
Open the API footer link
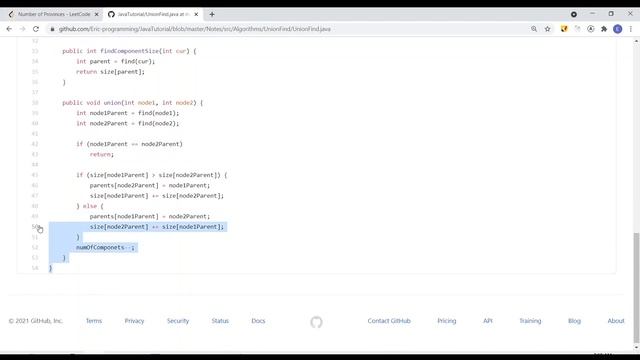point(488,321)
